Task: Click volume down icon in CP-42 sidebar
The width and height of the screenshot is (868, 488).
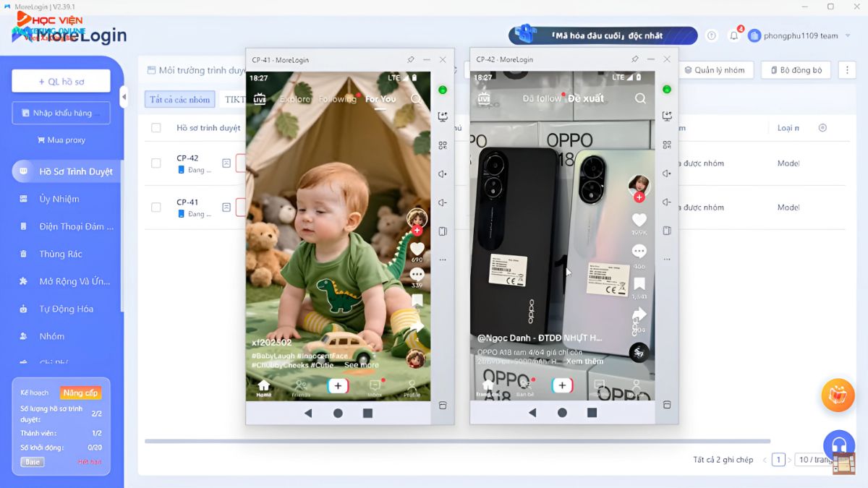Action: click(667, 202)
